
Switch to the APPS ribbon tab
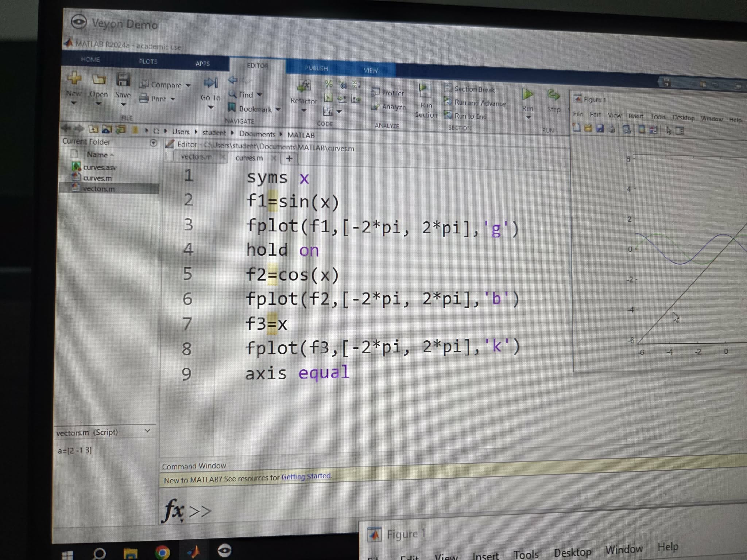[202, 63]
